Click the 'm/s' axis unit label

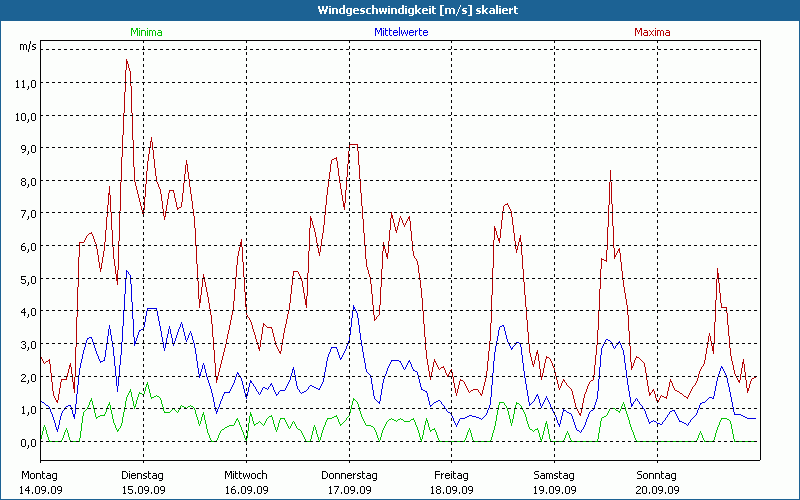[x=28, y=46]
